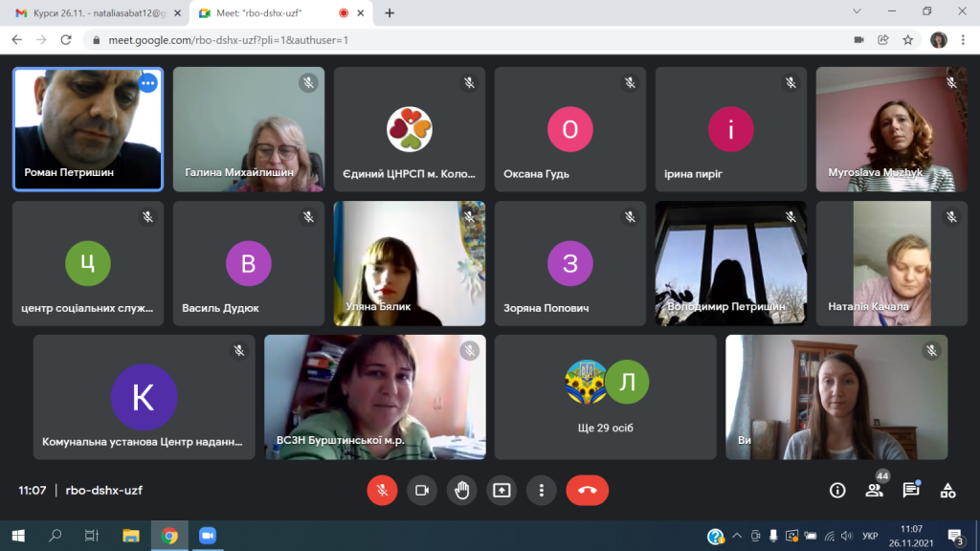Image resolution: width=980 pixels, height=551 pixels.
Task: Open a new browser tab
Action: coord(390,12)
